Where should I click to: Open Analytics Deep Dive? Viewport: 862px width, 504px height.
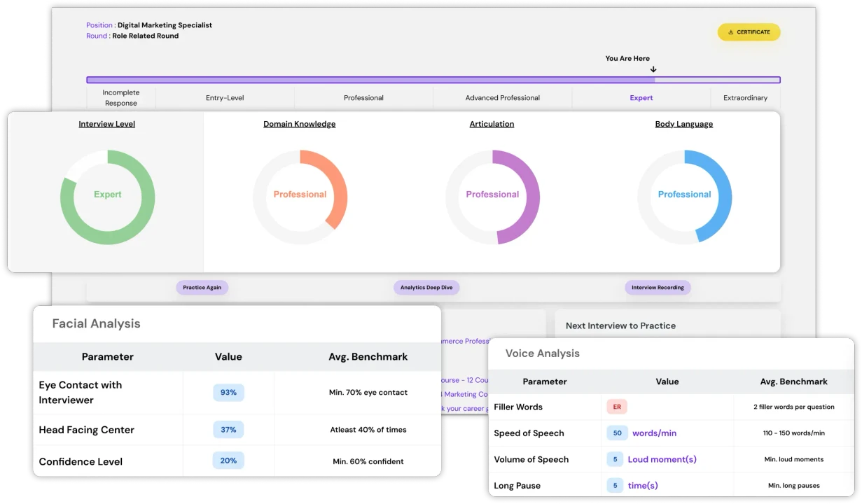click(426, 288)
